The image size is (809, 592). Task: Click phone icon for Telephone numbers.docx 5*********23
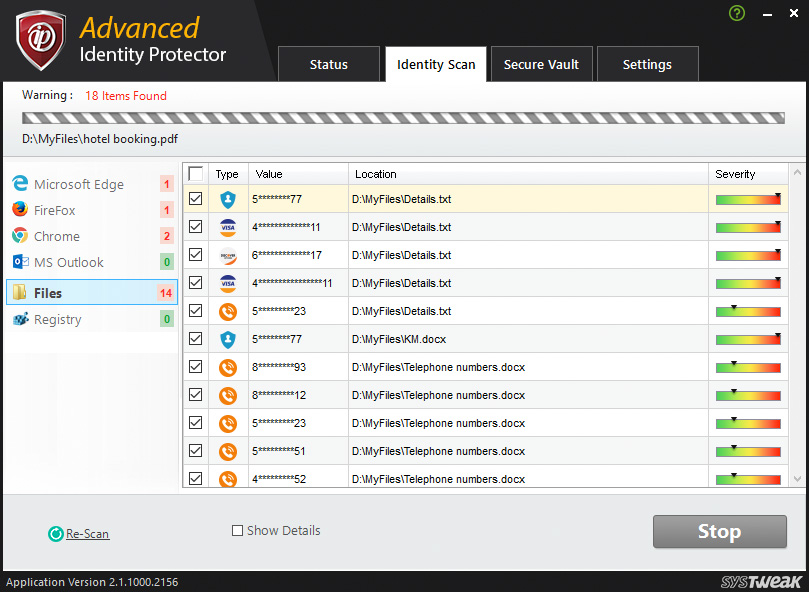[228, 423]
